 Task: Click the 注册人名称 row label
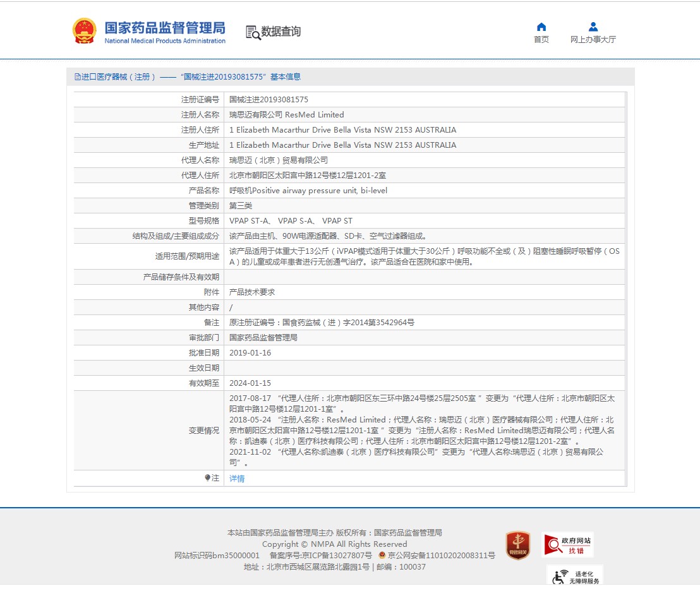(200, 115)
